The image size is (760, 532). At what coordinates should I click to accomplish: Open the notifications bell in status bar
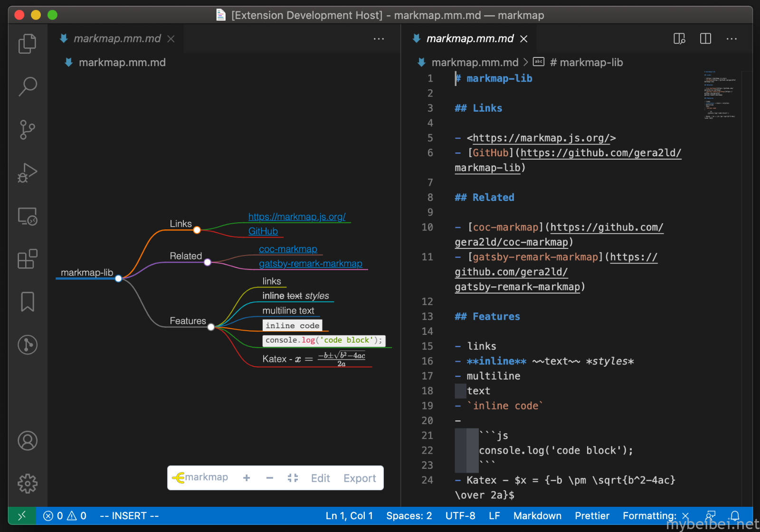tap(735, 516)
